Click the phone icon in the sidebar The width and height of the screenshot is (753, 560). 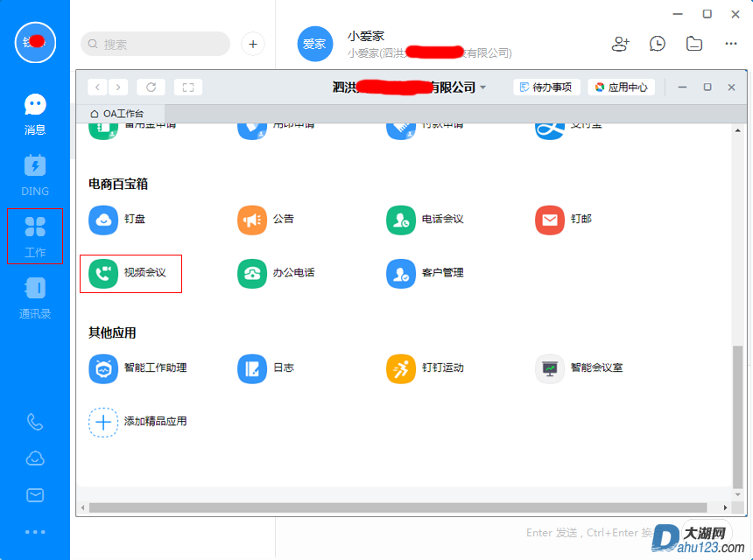35,422
